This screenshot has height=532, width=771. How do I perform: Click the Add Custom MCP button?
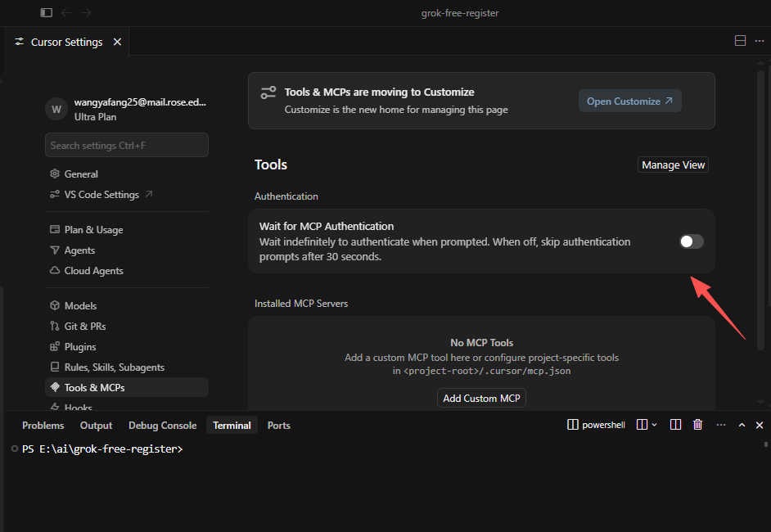[481, 399]
